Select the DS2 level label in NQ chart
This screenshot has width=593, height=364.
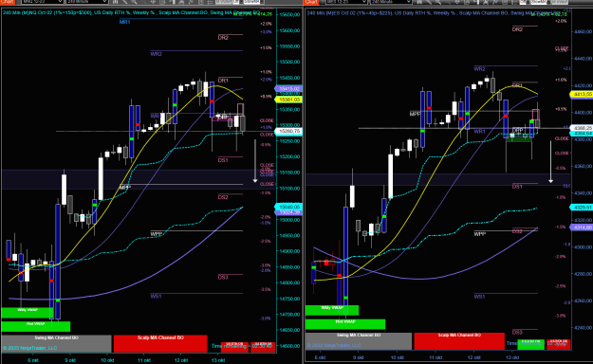[223, 197]
